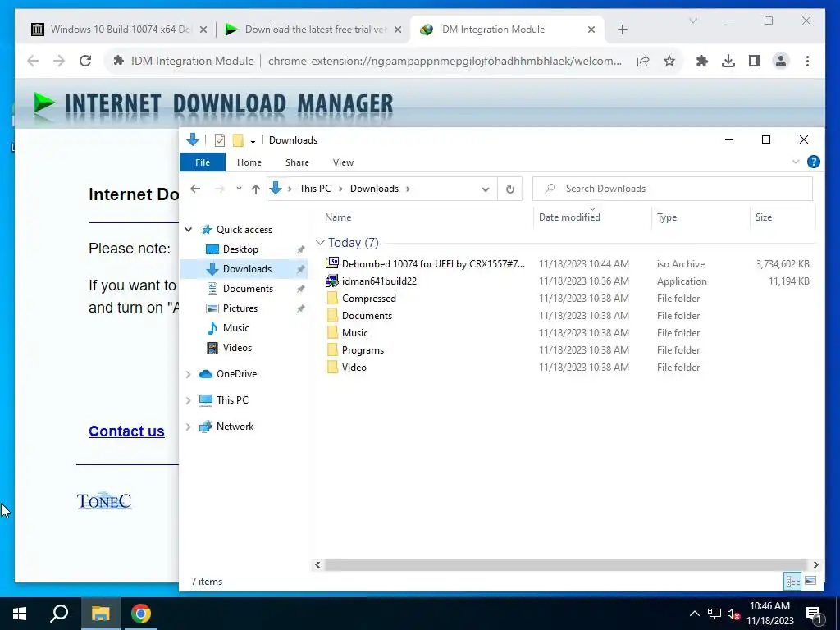Click Chrome forward arrow
The image size is (840, 630).
click(x=59, y=61)
